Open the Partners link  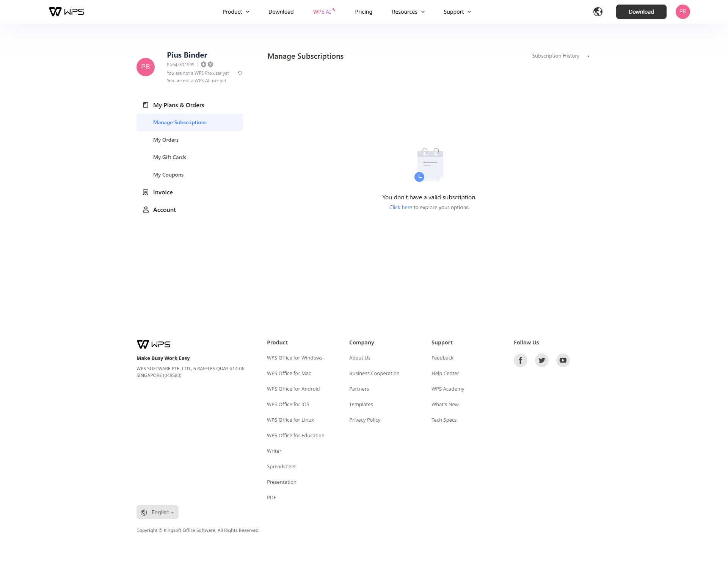pyautogui.click(x=359, y=389)
